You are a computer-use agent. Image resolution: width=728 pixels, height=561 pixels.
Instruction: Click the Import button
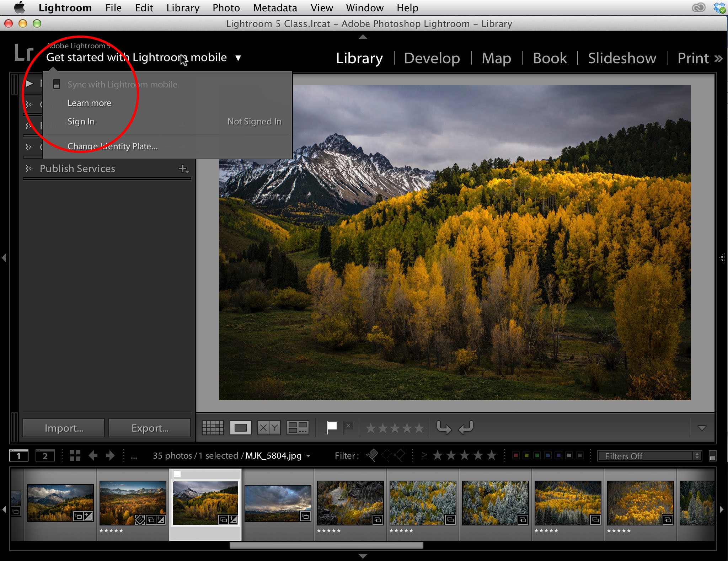(64, 428)
